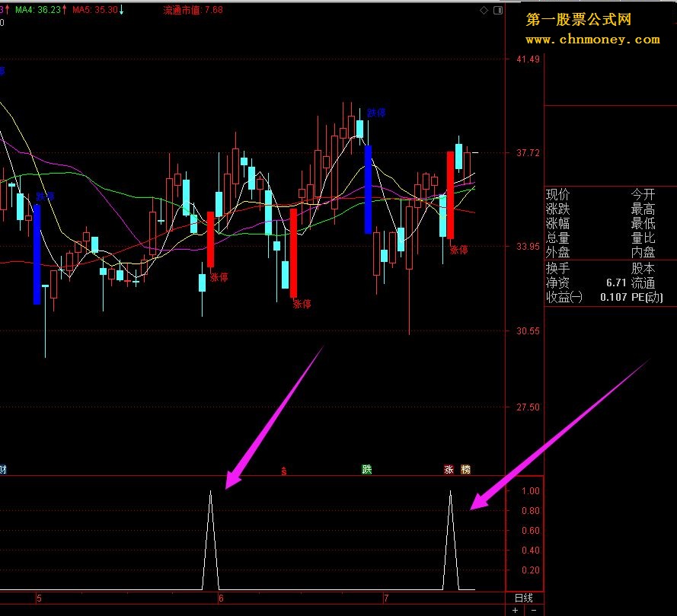Click the first white signal spike peak

(x=211, y=491)
